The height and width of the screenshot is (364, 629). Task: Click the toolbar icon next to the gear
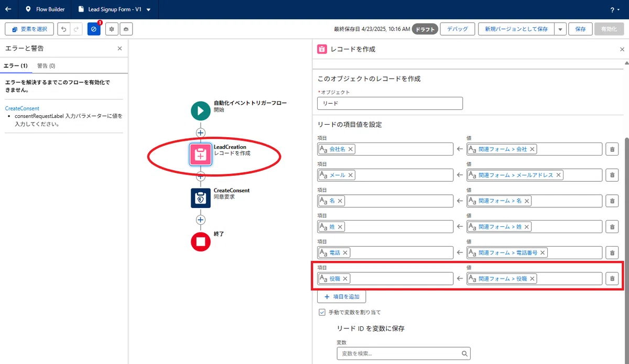[x=126, y=29]
